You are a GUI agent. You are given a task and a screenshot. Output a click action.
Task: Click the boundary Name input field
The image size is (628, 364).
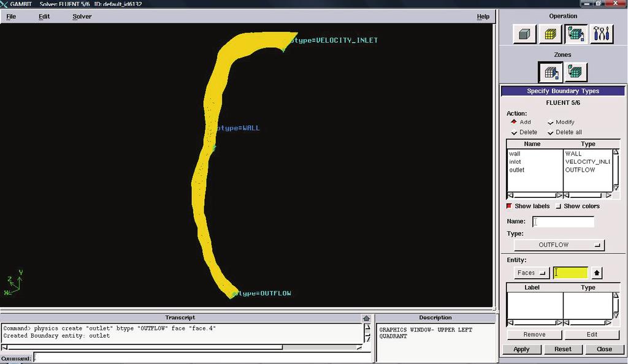point(563,222)
